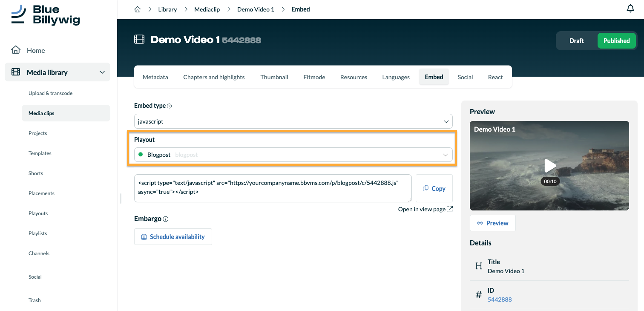Click the Embed type help question icon
The image size is (644, 311).
coord(170,106)
